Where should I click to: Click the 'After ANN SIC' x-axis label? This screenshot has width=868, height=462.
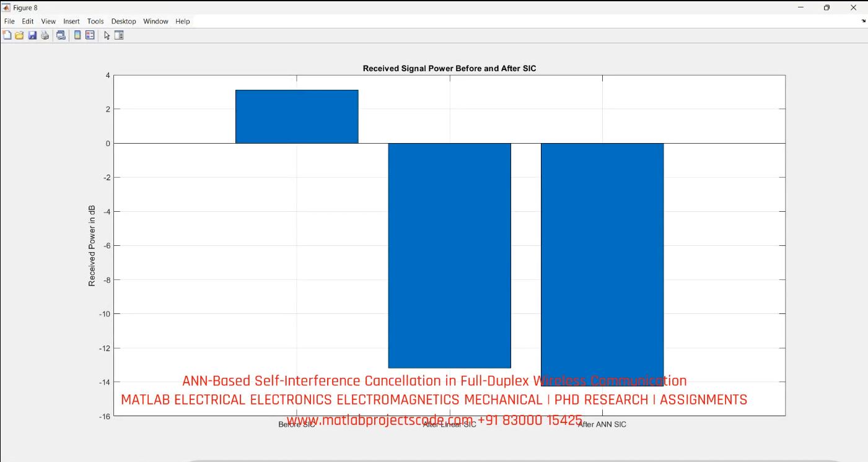(x=602, y=425)
